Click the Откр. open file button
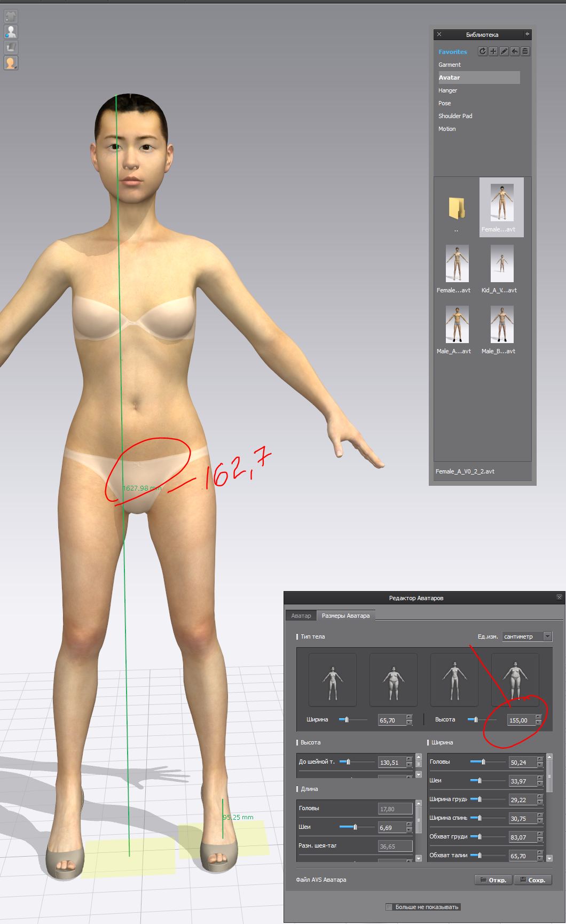 click(x=493, y=880)
